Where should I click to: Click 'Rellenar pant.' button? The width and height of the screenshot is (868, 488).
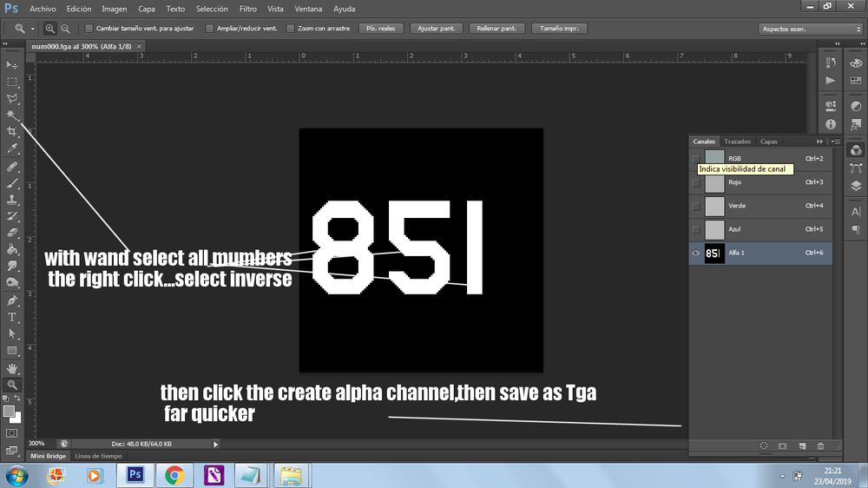click(496, 29)
